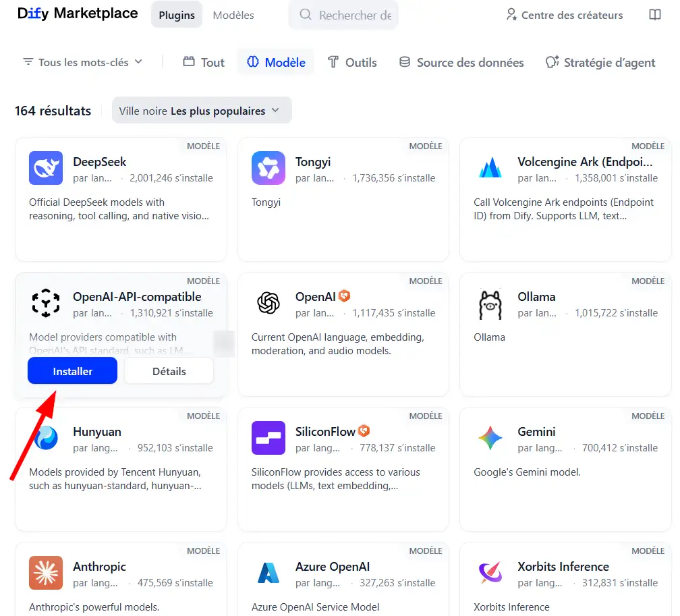
Task: Open the Gemini plugin title
Action: coord(536,432)
